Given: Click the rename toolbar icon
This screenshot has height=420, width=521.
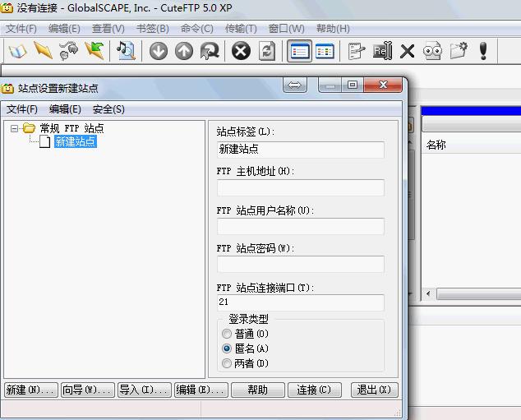Looking at the screenshot, I should [382, 51].
